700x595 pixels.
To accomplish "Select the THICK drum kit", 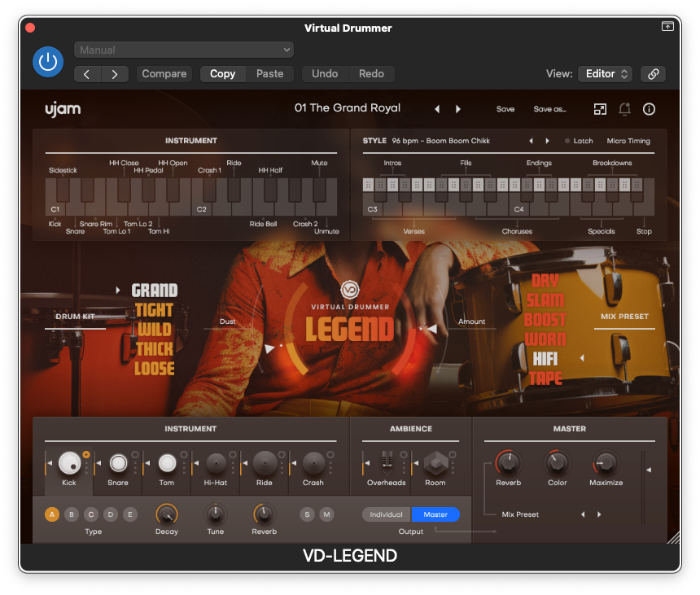I will point(155,349).
